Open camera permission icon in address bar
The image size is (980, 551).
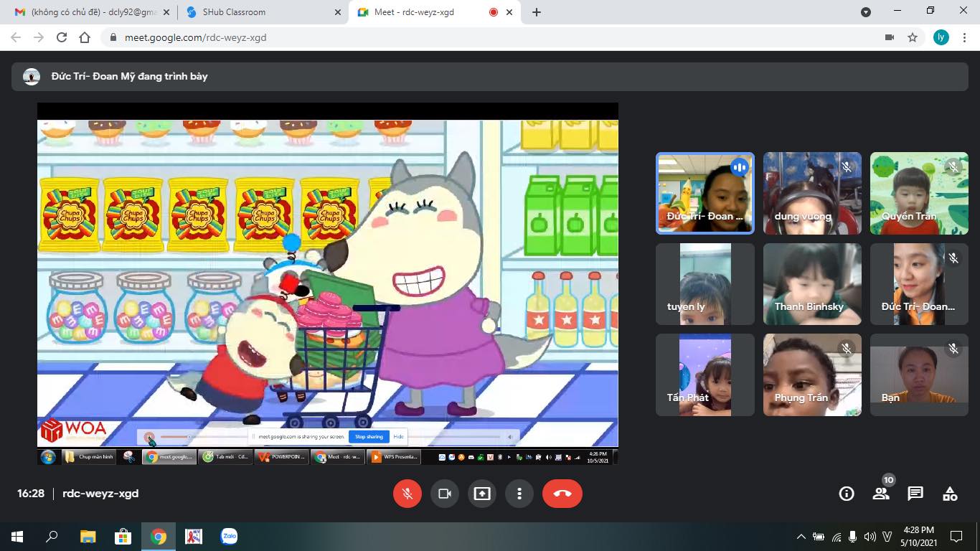(x=890, y=37)
